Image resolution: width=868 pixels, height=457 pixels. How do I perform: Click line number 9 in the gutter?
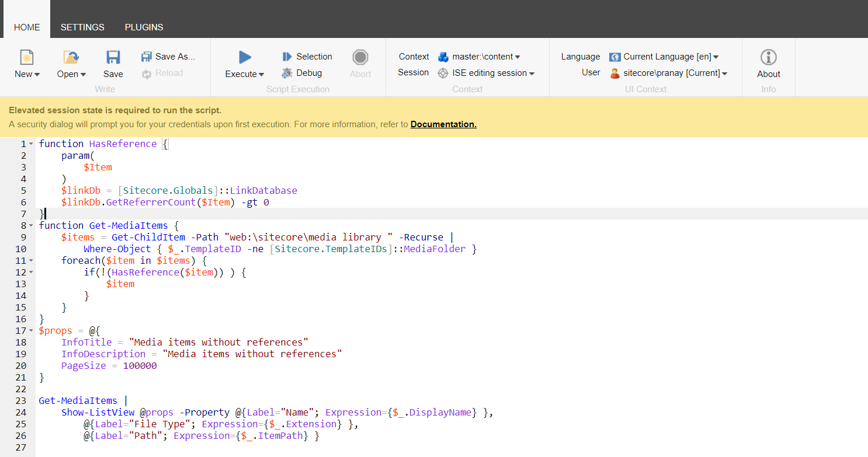[x=23, y=237]
